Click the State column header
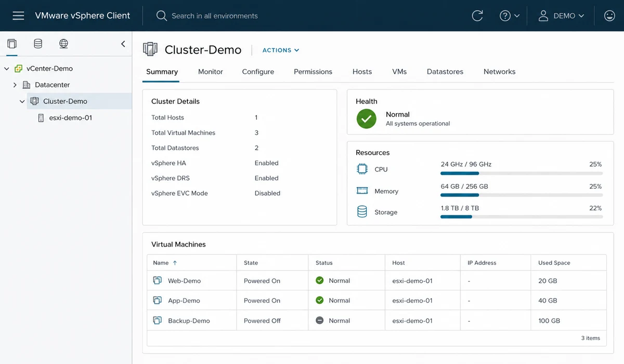 272,263
